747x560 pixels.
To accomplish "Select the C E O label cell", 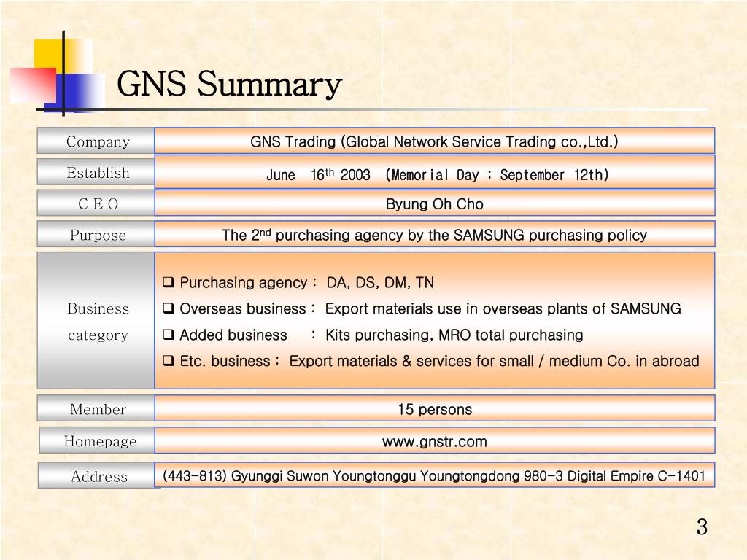I will tap(96, 203).
